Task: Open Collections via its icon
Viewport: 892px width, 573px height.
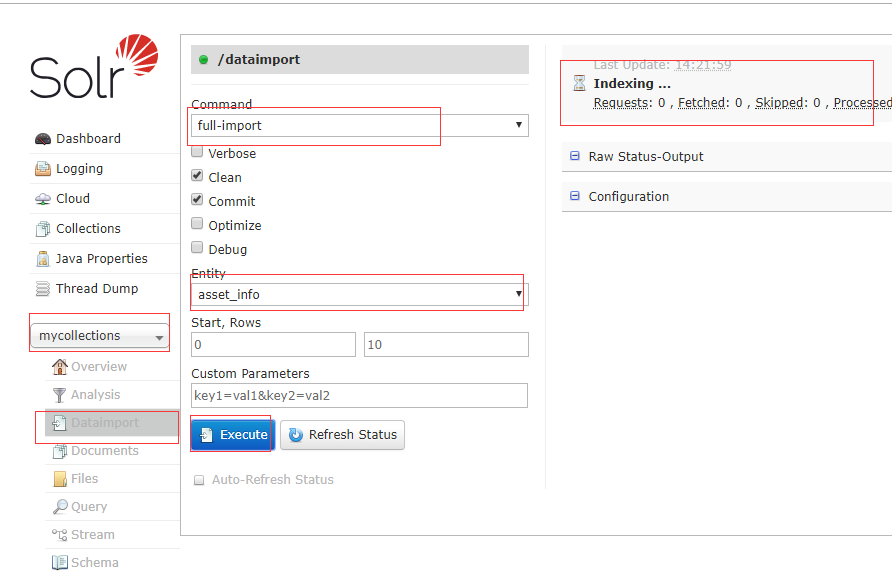Action: (42, 229)
